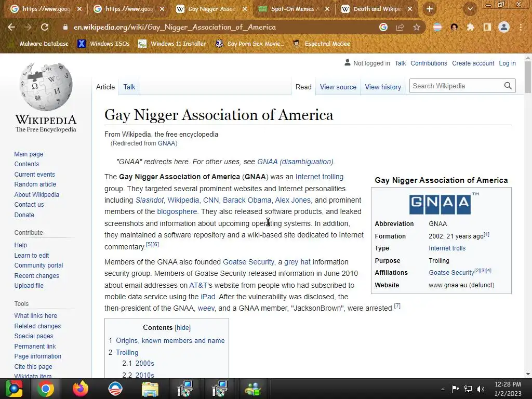The height and width of the screenshot is (399, 532).
Task: Open Random article in the sidebar
Action: pyautogui.click(x=35, y=184)
